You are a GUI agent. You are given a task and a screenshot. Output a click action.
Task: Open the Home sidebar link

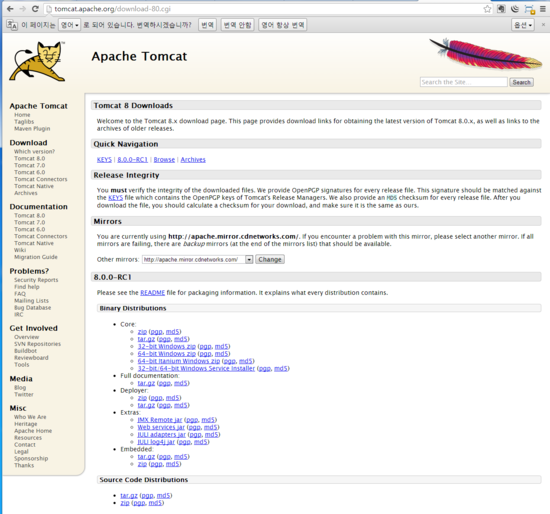(x=22, y=115)
